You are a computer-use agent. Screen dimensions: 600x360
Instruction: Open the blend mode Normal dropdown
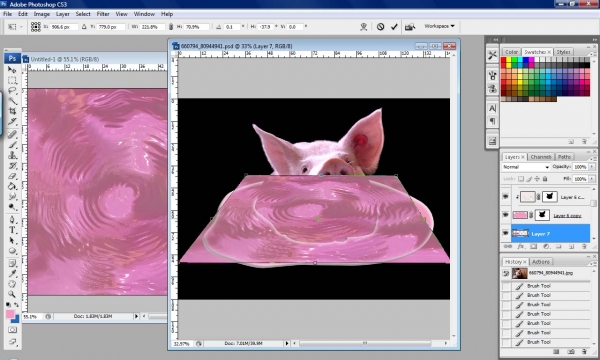[525, 167]
